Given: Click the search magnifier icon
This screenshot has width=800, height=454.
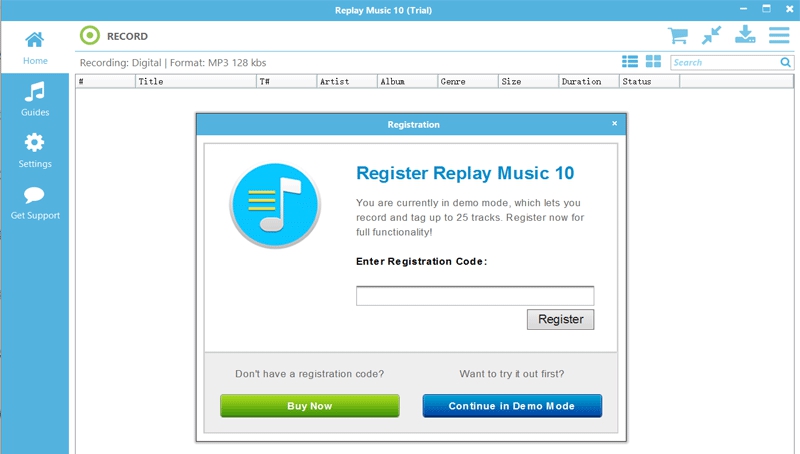Looking at the screenshot, I should tap(785, 62).
